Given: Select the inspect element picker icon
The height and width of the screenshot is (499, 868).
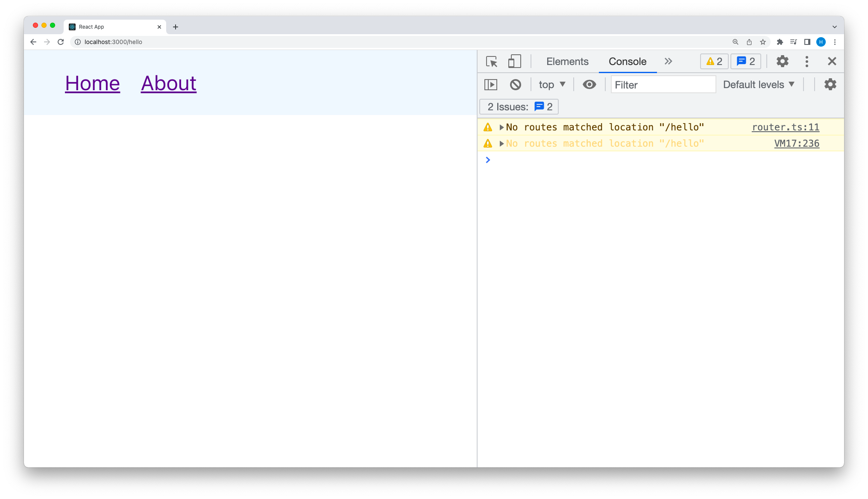Looking at the screenshot, I should point(492,62).
